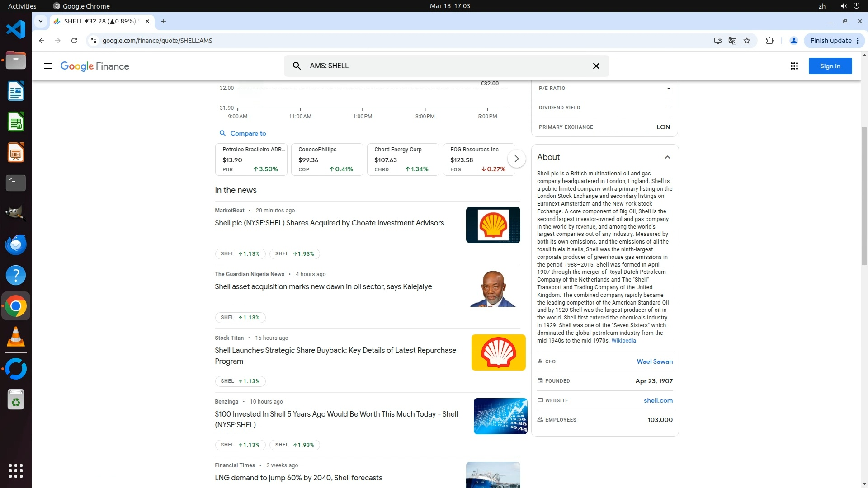Click the Sign in button

pyautogui.click(x=830, y=66)
